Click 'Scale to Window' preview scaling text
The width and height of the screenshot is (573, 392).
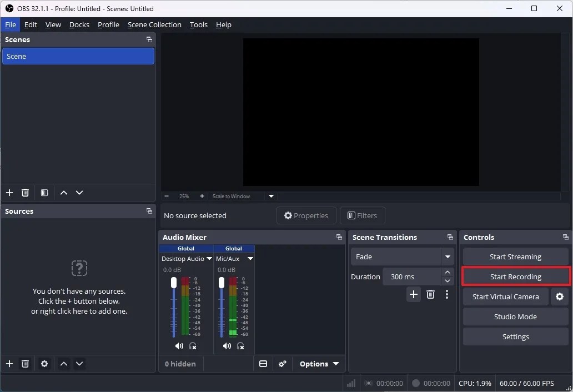pyautogui.click(x=231, y=196)
